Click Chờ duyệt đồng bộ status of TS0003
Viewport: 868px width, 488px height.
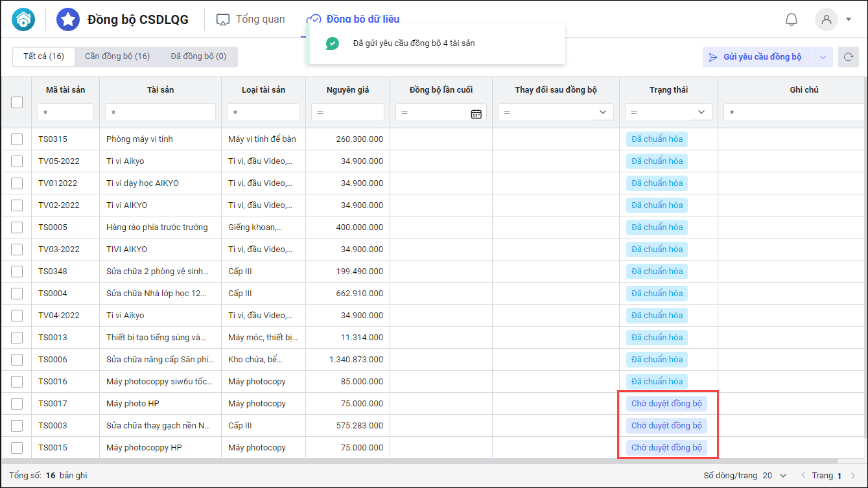(666, 426)
